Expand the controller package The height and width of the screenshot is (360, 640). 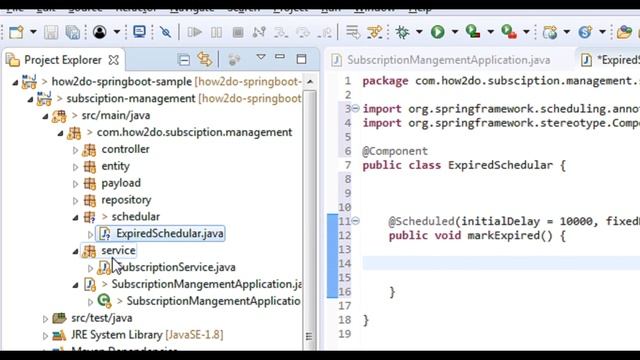[x=76, y=150]
